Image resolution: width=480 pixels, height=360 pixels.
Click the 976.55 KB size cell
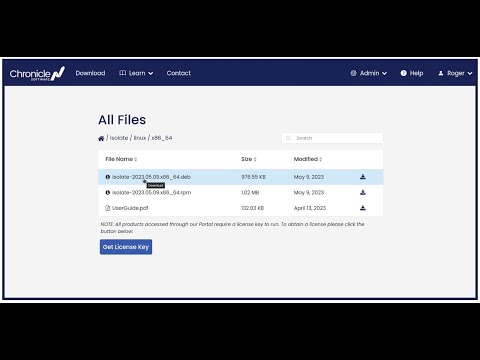click(x=253, y=177)
